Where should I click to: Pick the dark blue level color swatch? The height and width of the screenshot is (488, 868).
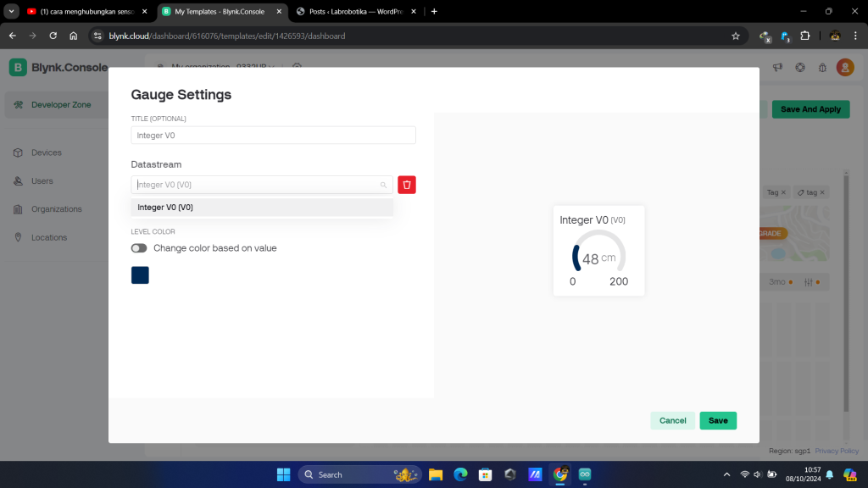pos(140,275)
